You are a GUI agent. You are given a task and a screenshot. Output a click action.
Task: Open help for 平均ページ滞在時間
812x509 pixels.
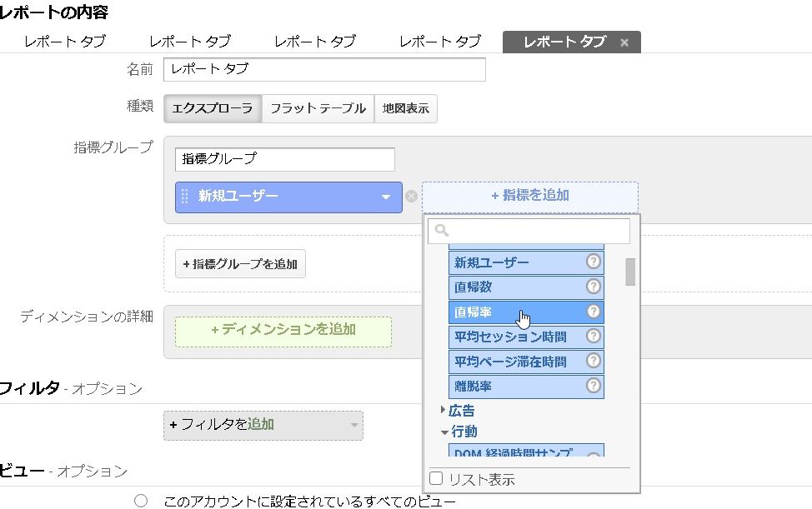point(594,362)
